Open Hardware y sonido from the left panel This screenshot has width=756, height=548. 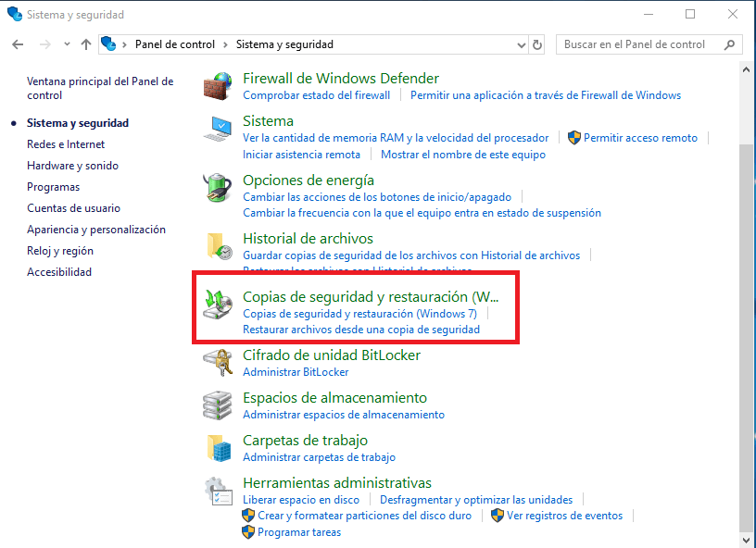[x=72, y=165]
